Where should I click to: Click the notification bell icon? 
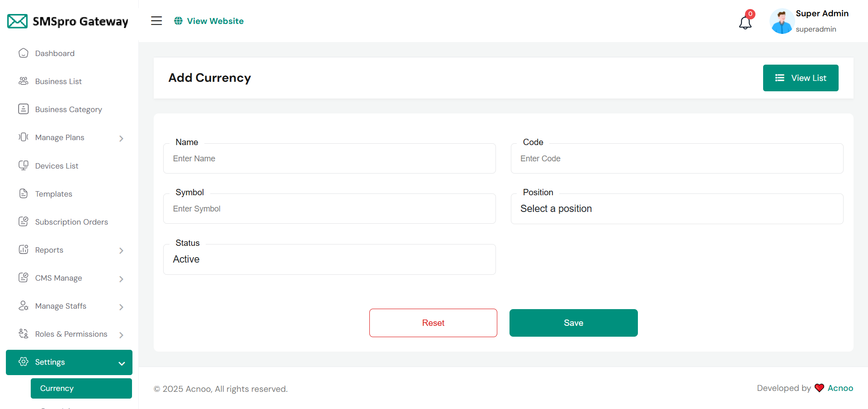(745, 22)
